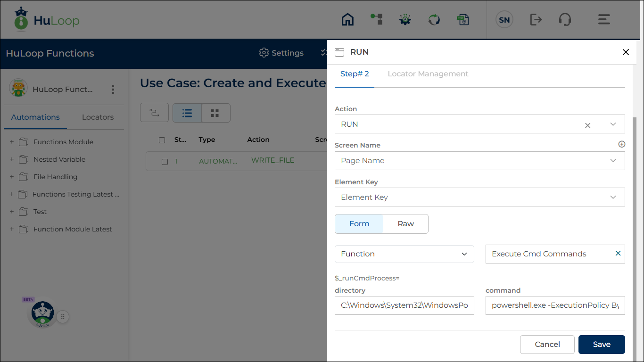Expand the Element Key dropdown
This screenshot has width=644, height=362.
coord(479,197)
